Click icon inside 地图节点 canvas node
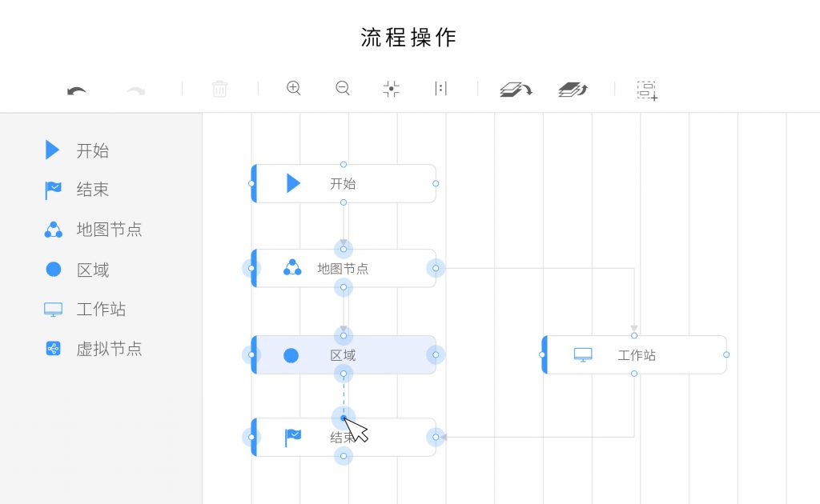The width and height of the screenshot is (820, 504). click(292, 267)
